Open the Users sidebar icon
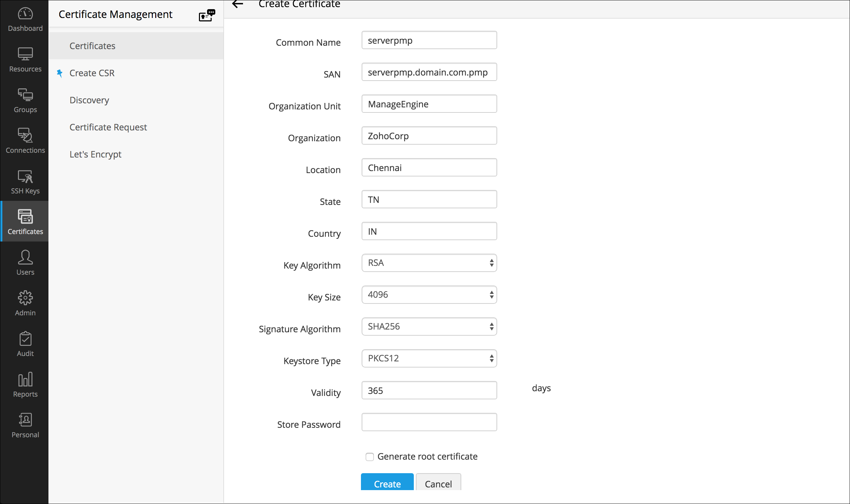Viewport: 850px width, 504px height. (x=25, y=257)
